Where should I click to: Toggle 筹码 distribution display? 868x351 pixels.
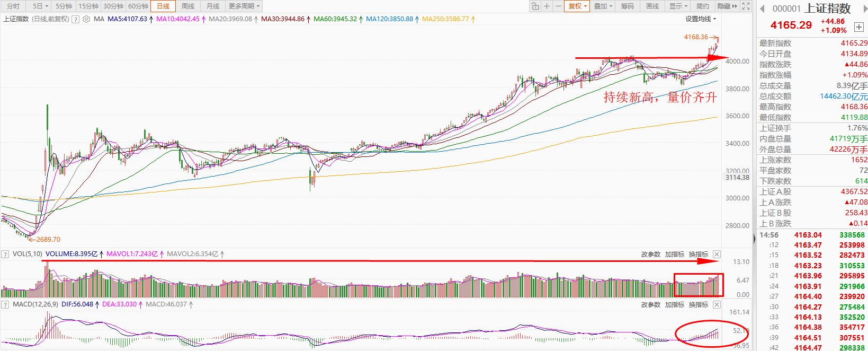[627, 6]
